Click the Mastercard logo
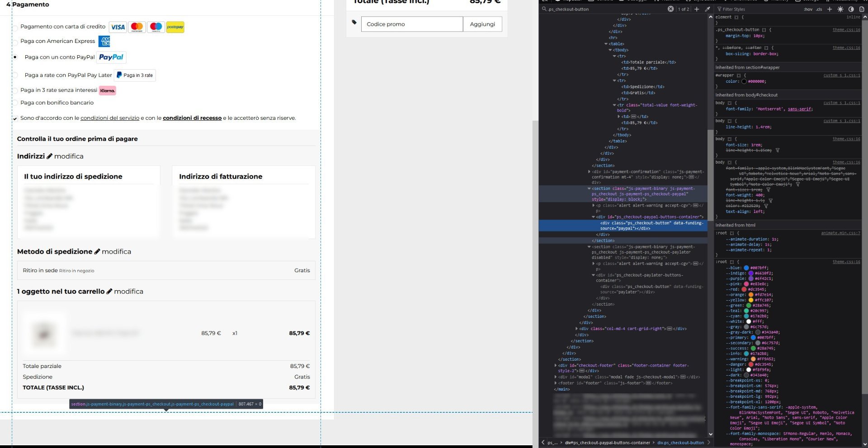This screenshot has height=448, width=868. [137, 27]
